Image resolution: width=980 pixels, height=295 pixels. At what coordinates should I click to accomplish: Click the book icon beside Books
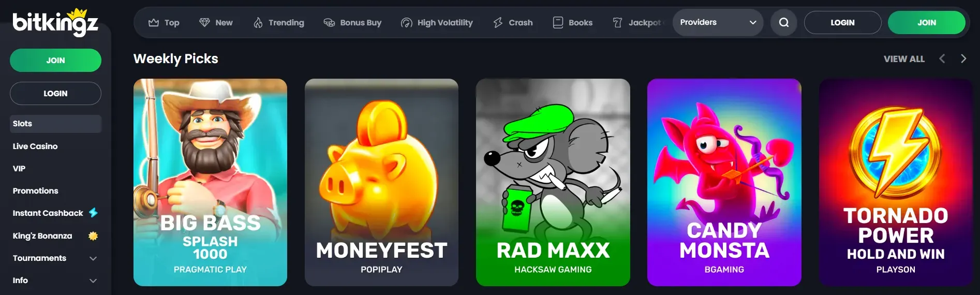(558, 22)
